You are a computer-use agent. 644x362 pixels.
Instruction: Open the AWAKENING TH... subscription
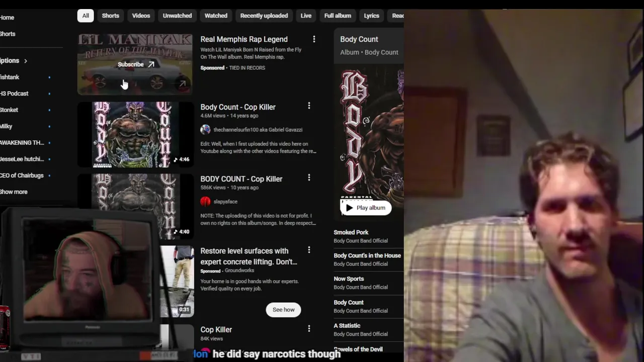[22, 143]
